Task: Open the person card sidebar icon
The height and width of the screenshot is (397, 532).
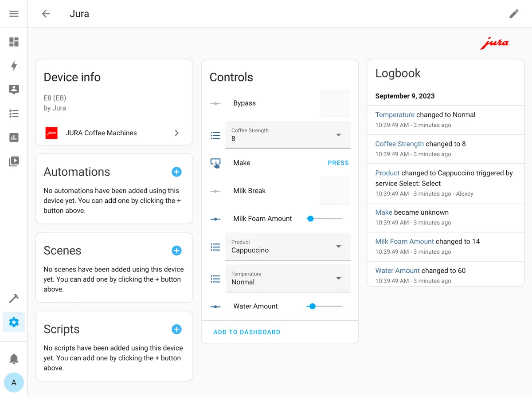Action: tap(14, 90)
